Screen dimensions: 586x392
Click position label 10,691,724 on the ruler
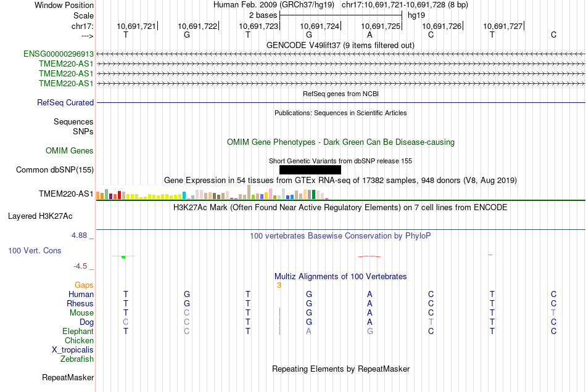320,26
